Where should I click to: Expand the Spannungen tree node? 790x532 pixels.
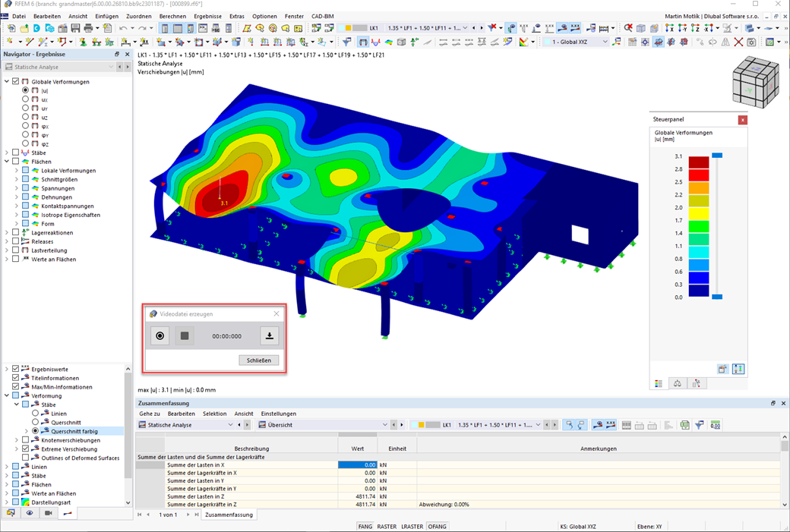click(x=17, y=188)
